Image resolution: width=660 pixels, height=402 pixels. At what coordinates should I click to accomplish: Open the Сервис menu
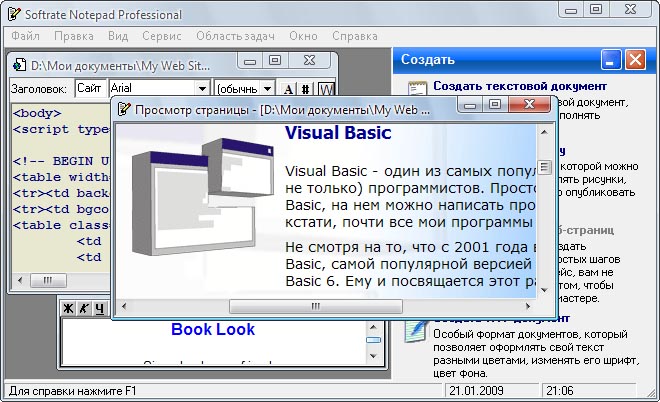[x=162, y=36]
